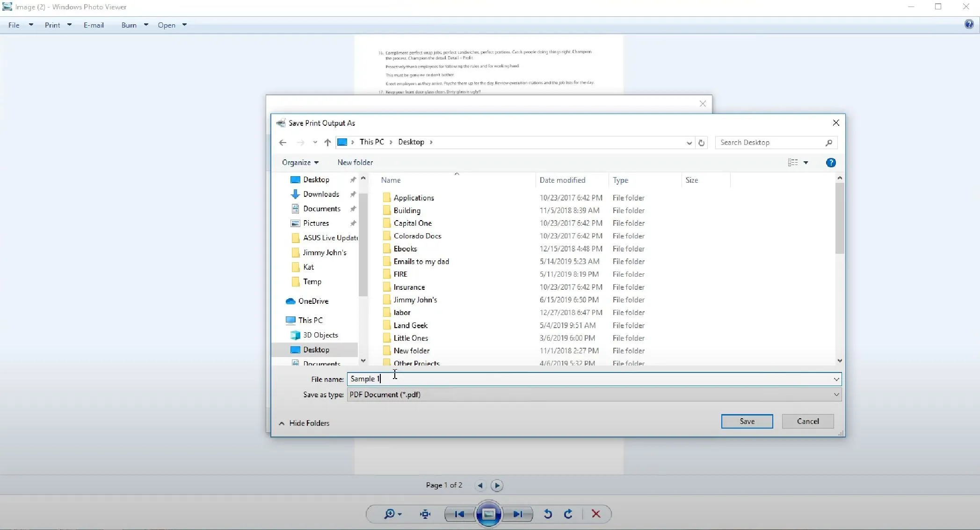Click the File name input field

(591, 379)
